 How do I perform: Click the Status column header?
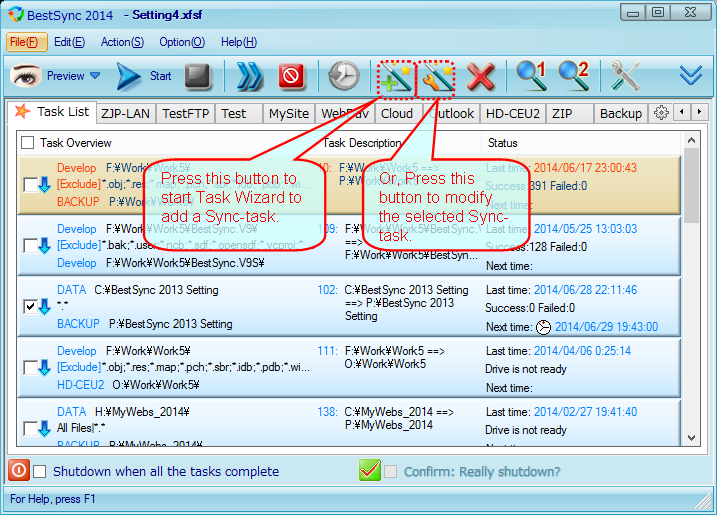click(x=503, y=143)
